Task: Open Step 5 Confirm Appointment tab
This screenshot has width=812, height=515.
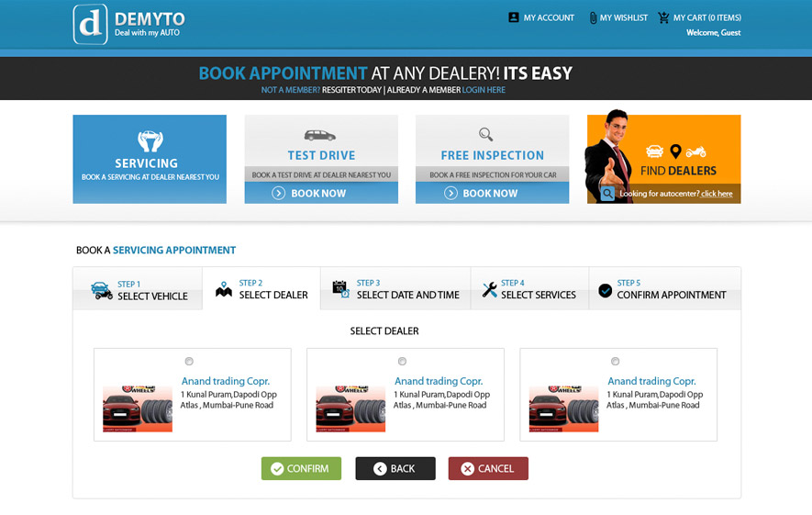Action: point(663,290)
